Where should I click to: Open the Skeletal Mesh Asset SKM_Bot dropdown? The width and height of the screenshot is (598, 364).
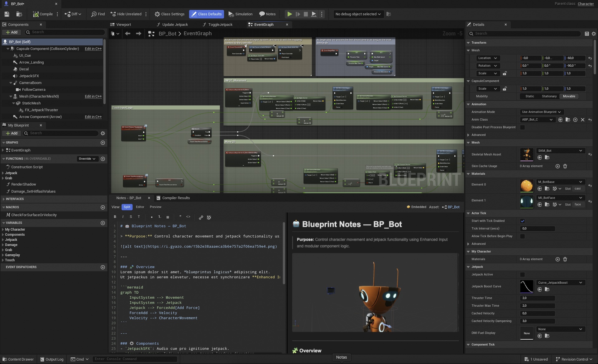[x=560, y=151]
